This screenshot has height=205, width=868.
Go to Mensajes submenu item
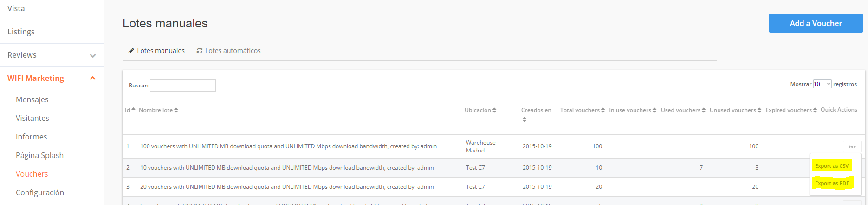[x=32, y=99]
